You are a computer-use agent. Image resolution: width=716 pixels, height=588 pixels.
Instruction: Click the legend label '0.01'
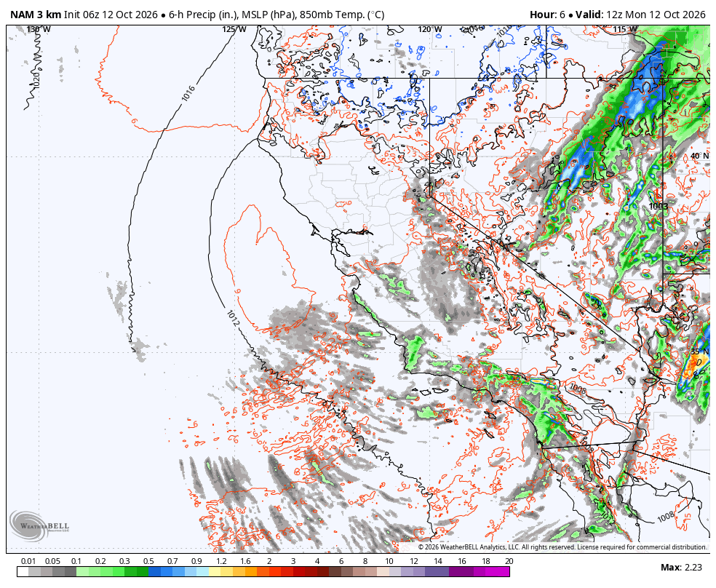(x=28, y=561)
